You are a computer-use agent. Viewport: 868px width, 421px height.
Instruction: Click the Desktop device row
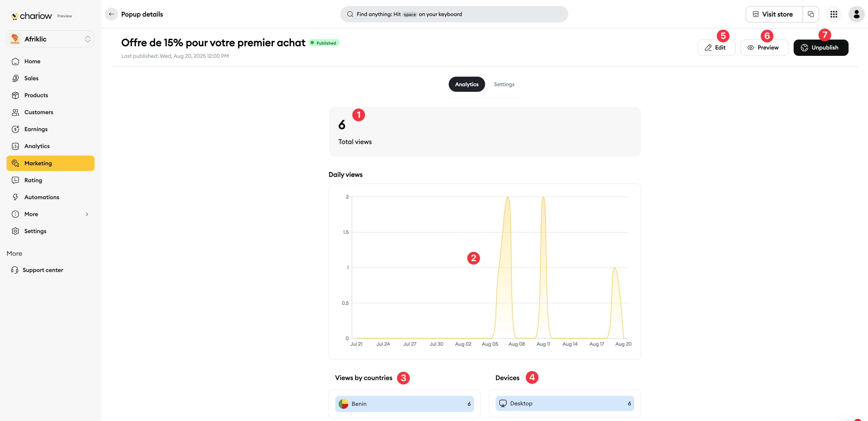(x=564, y=403)
